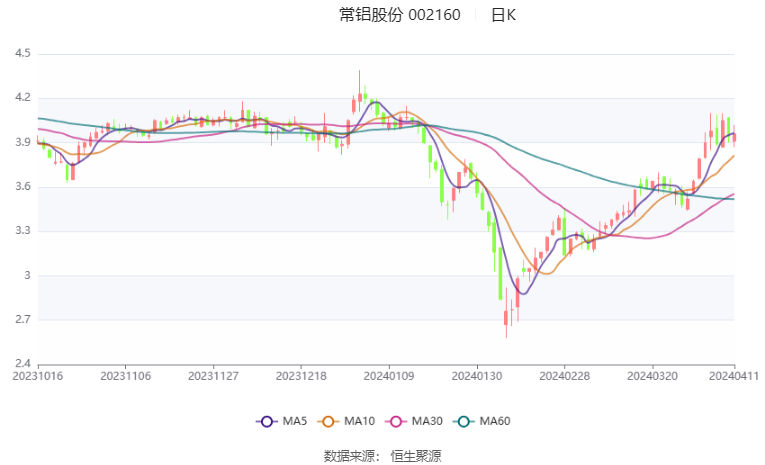
Task: Click the 20231127 date axis label
Action: [213, 376]
